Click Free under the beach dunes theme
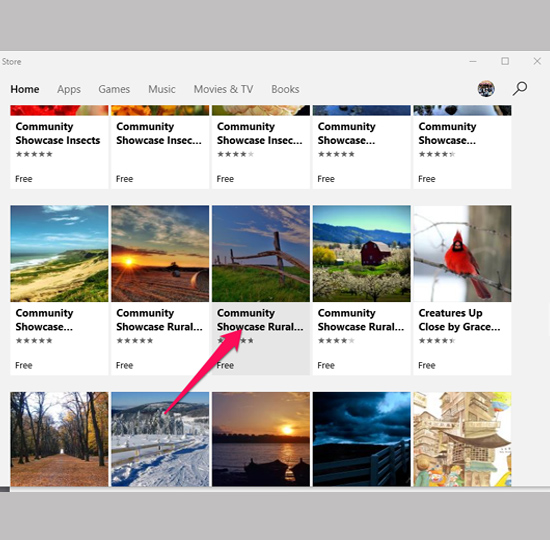550x540 pixels. click(24, 365)
